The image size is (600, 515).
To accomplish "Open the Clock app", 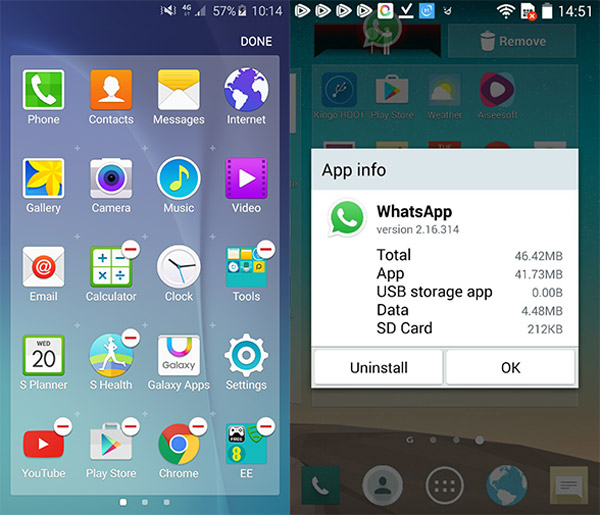I will 179,267.
